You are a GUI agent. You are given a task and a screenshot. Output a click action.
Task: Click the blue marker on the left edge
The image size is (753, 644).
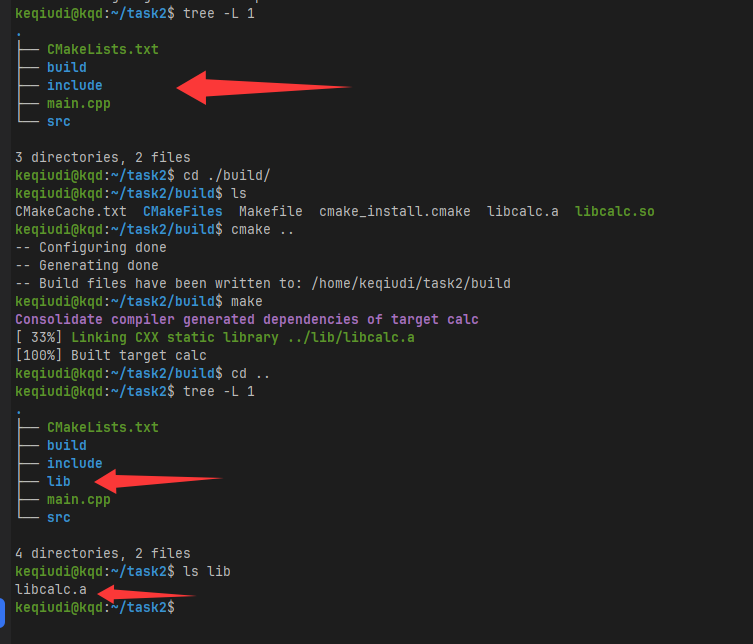click(3, 611)
